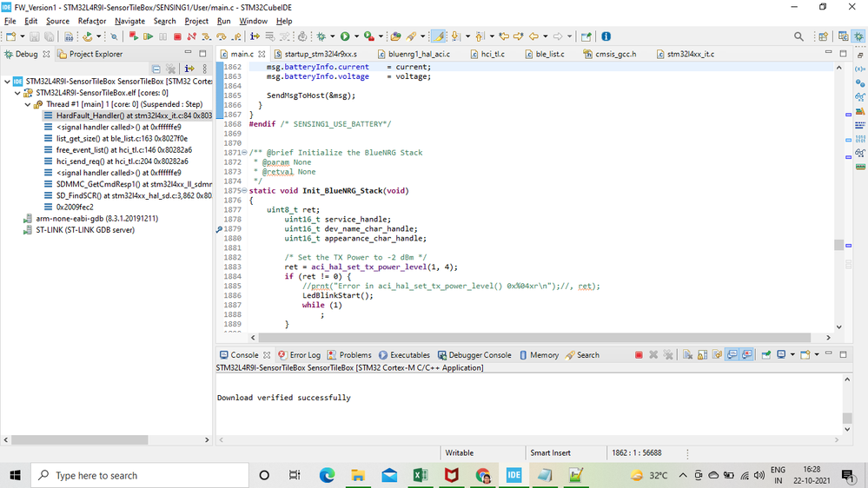Screen dimensions: 868x488
Task: Open the Navigate menu
Action: [x=129, y=21]
